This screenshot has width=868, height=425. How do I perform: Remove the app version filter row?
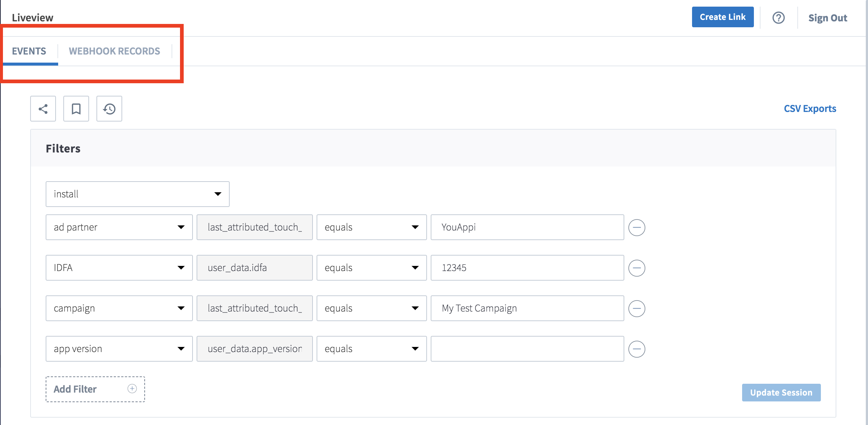click(636, 349)
